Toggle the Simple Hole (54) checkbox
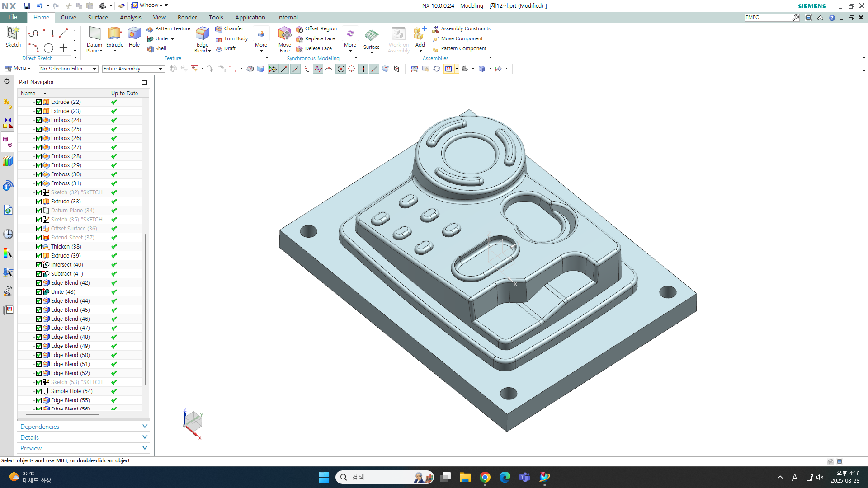868x488 pixels. (x=39, y=391)
